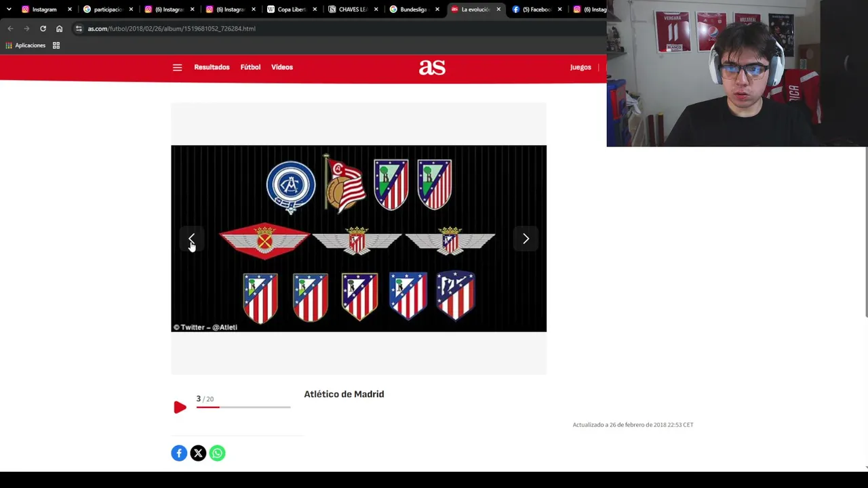Open the Resultados section

click(x=212, y=67)
